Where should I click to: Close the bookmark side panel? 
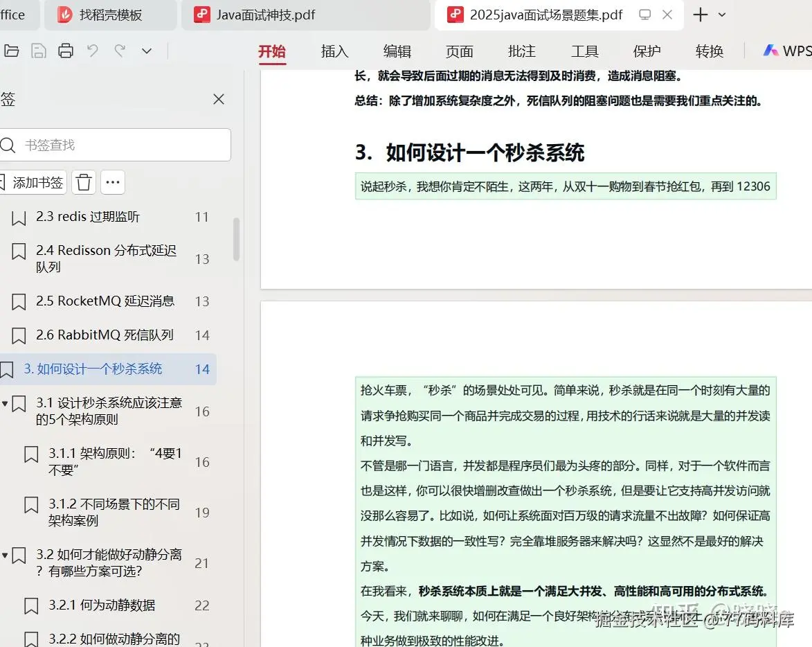click(219, 99)
